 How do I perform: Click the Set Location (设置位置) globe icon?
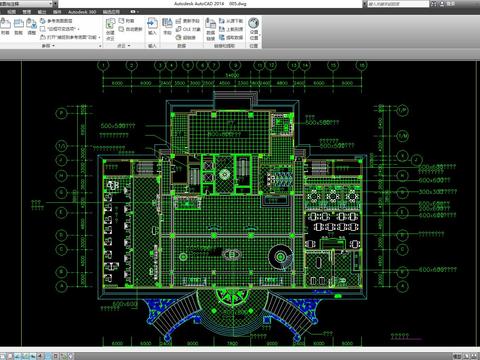[x=254, y=29]
